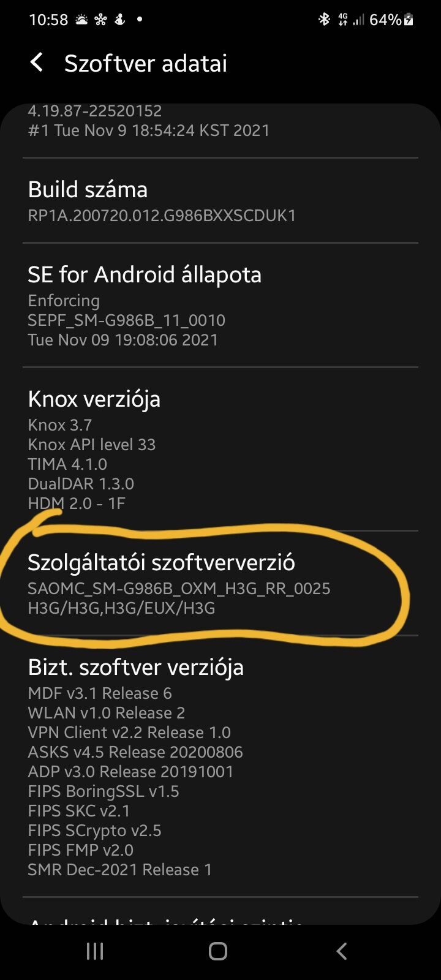Image resolution: width=441 pixels, height=980 pixels.
Task: Select Bizt. szoftver verziója item
Action: pyautogui.click(x=221, y=766)
